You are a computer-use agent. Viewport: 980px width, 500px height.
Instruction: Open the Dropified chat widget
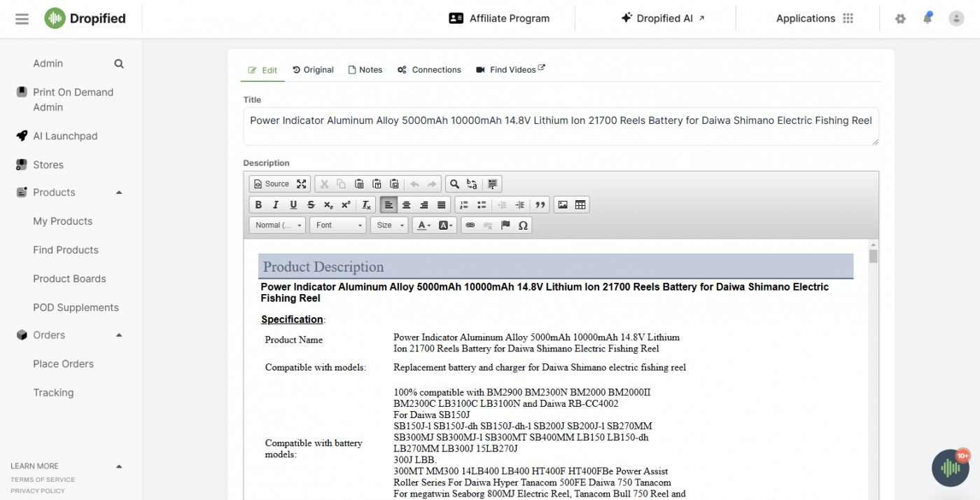(951, 468)
